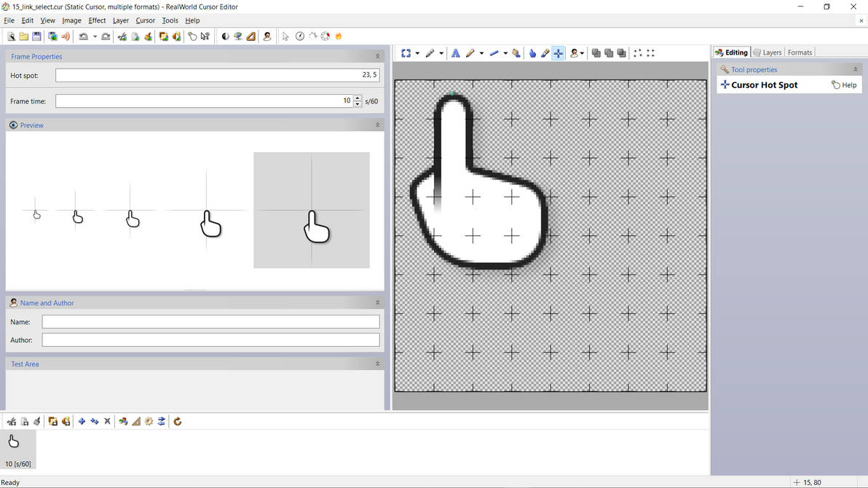Open the Cursor menu
The image size is (868, 488).
tap(145, 20)
